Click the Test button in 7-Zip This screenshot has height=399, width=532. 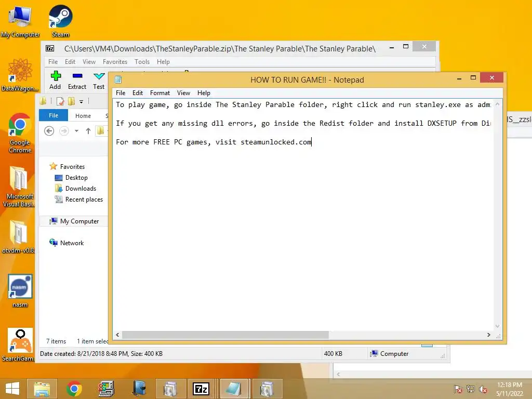(99, 81)
